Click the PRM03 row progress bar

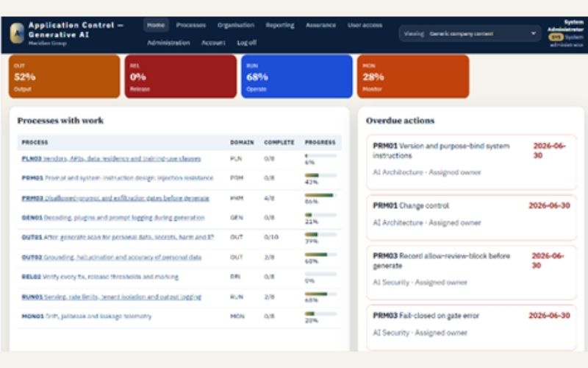(x=320, y=195)
